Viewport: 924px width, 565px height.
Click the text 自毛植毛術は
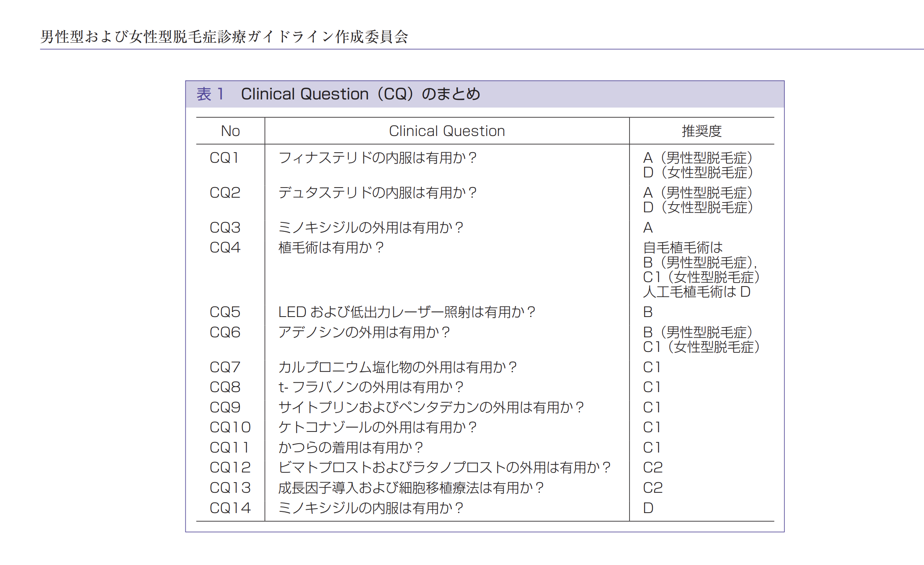(683, 248)
